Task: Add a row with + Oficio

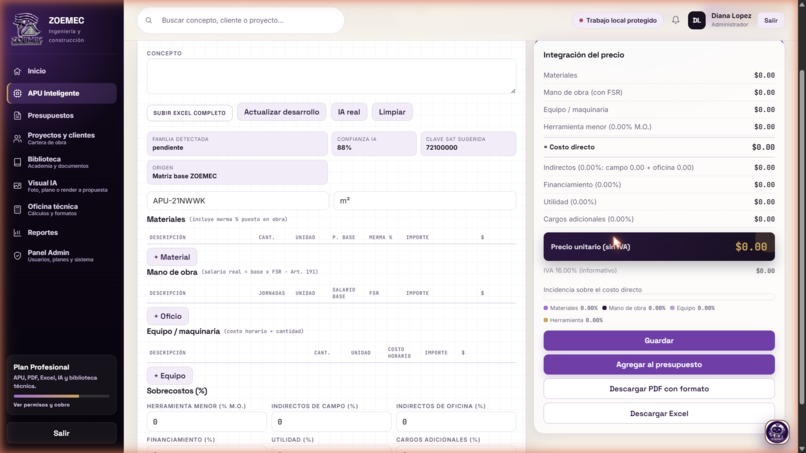Action: click(168, 316)
